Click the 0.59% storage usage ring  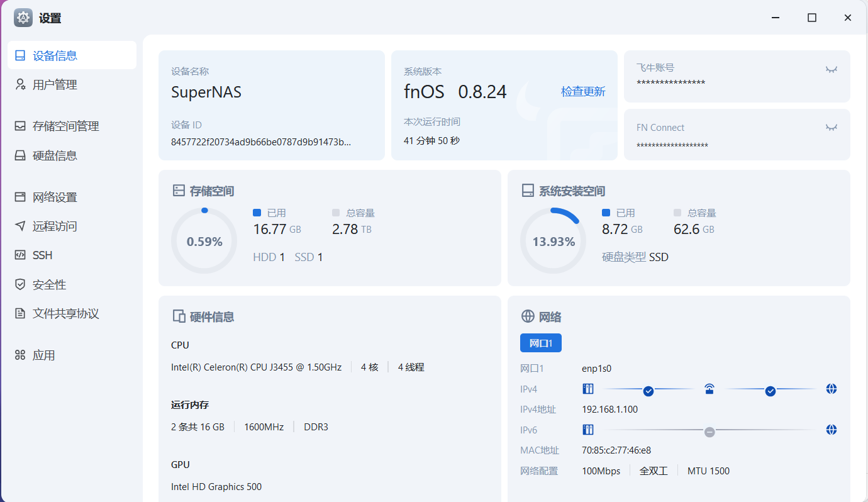pos(204,242)
